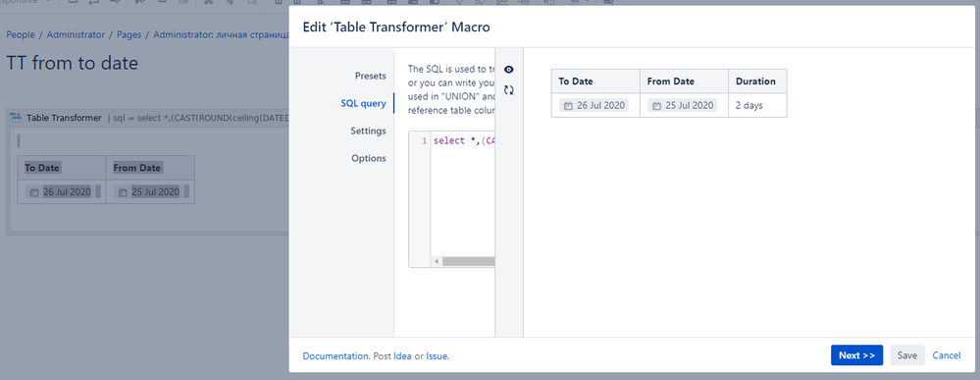Open the first Administrator breadcrumb link

76,35
